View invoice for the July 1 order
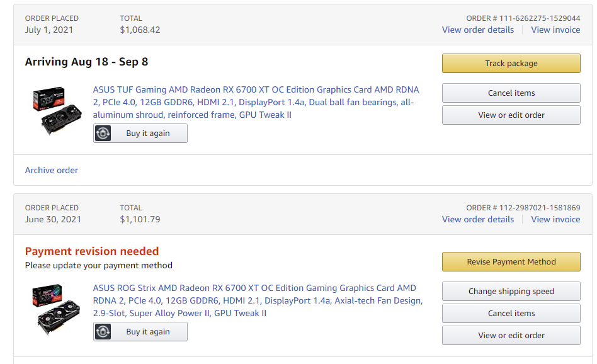 point(555,30)
